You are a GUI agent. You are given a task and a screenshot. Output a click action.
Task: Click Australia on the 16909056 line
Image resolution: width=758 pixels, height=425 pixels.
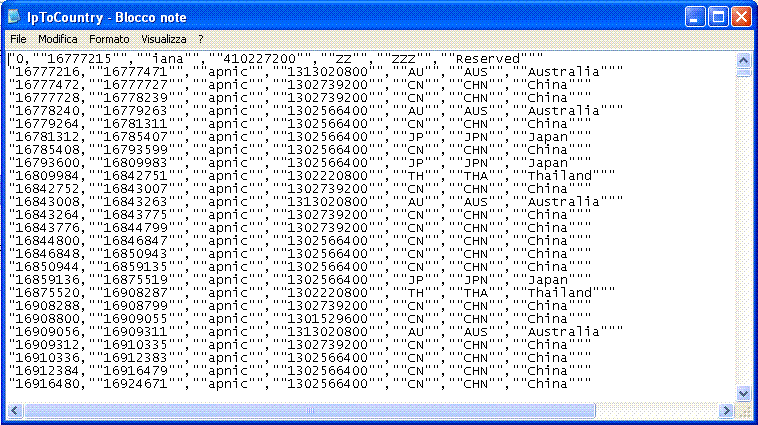click(564, 332)
